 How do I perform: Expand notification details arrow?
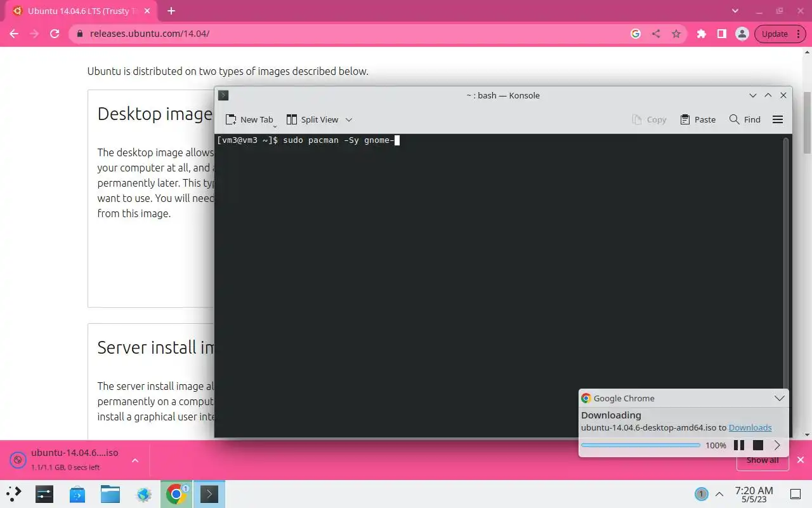coord(777,445)
